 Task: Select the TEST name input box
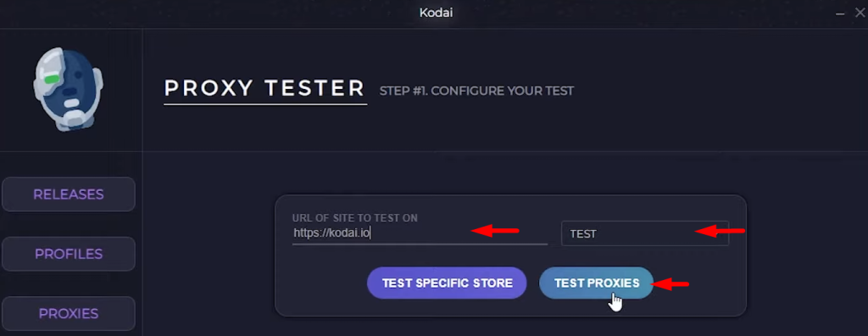coord(645,233)
